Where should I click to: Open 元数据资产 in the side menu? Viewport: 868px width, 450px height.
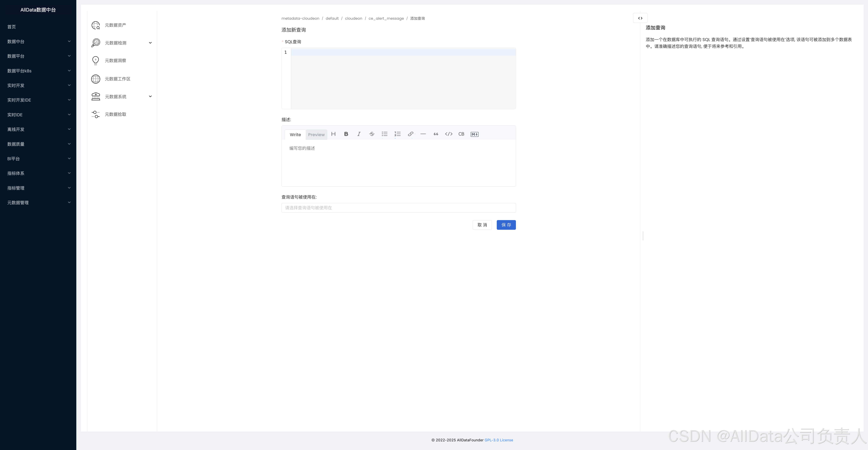(x=115, y=25)
